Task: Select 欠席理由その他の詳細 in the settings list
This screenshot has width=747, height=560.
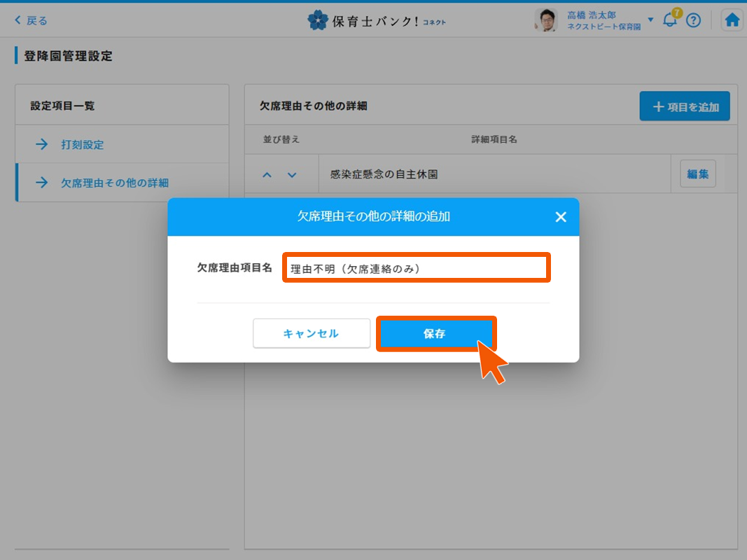Action: click(114, 183)
